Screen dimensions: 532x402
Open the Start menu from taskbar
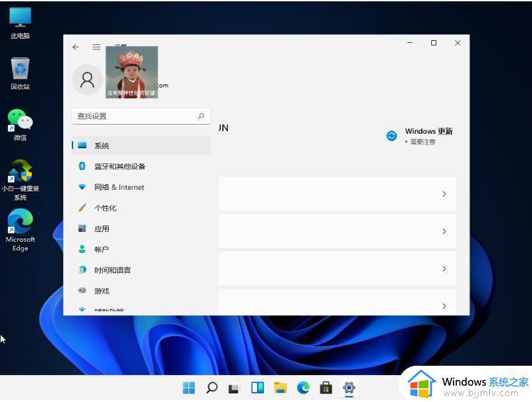pos(189,388)
